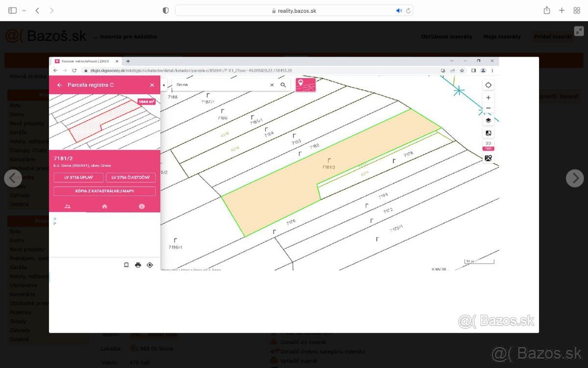Image resolution: width=588 pixels, height=368 pixels.
Task: Open Obľúbené inzeráty in the Bazoš header
Action: point(446,36)
